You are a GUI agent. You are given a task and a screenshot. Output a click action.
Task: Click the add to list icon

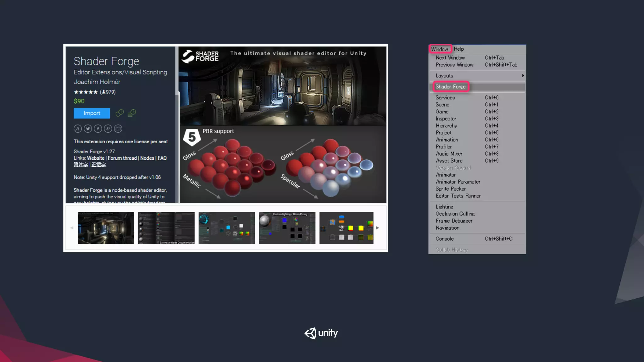(x=132, y=113)
